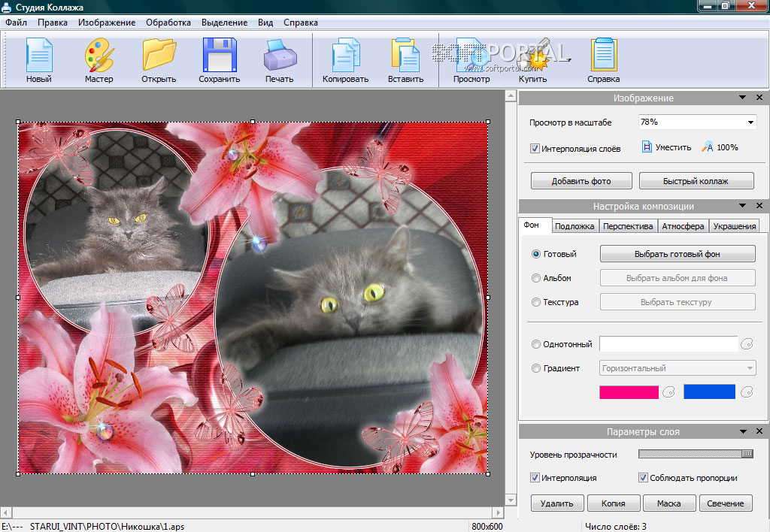
Task: Select the Текстура background radio button
Action: 535,302
